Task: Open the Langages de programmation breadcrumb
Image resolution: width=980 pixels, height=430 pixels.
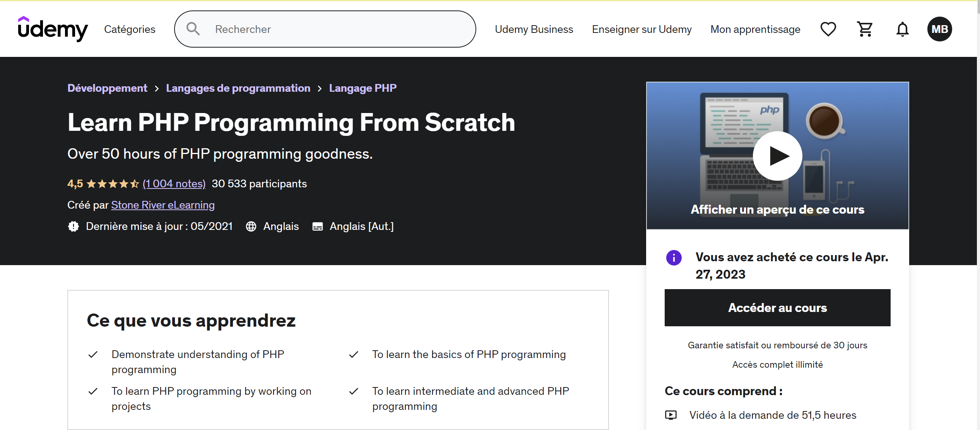Action: 238,88
